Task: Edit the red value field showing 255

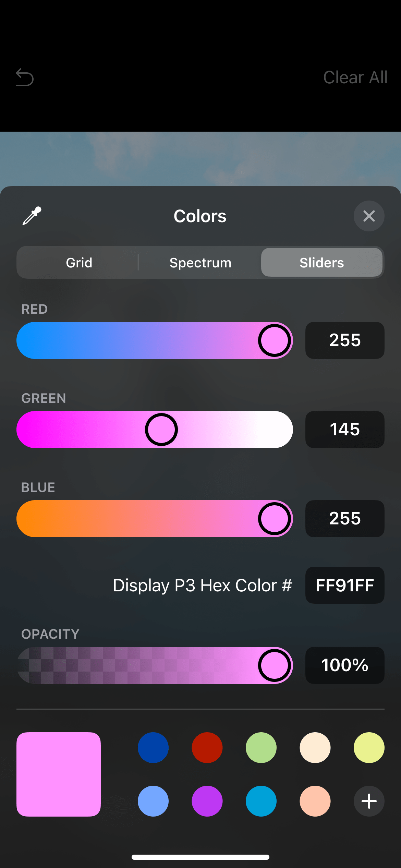Action: (345, 340)
